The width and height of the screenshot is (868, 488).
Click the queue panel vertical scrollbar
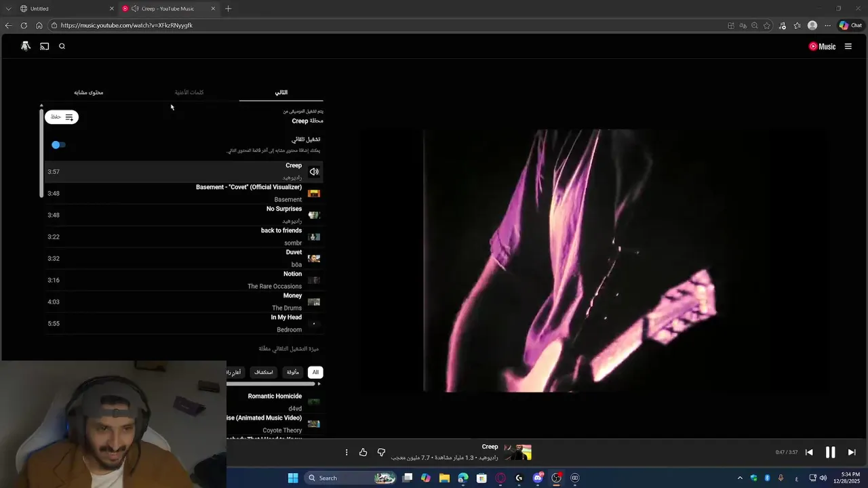[41, 152]
